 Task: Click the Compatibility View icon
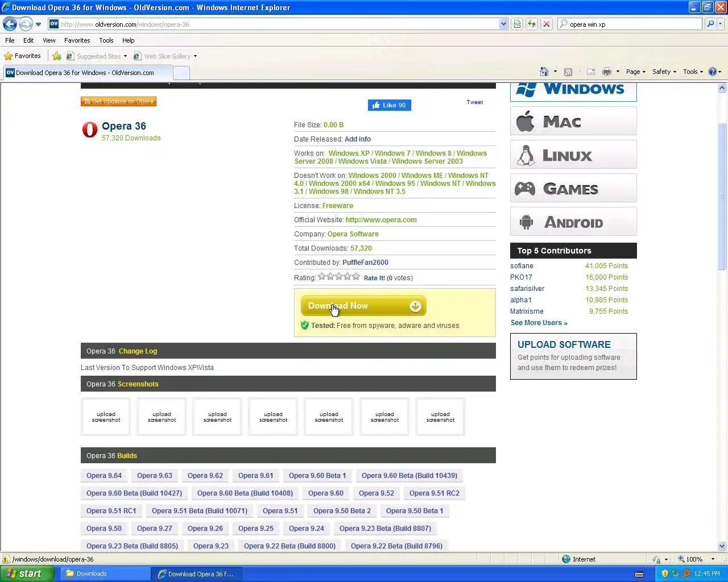point(517,24)
